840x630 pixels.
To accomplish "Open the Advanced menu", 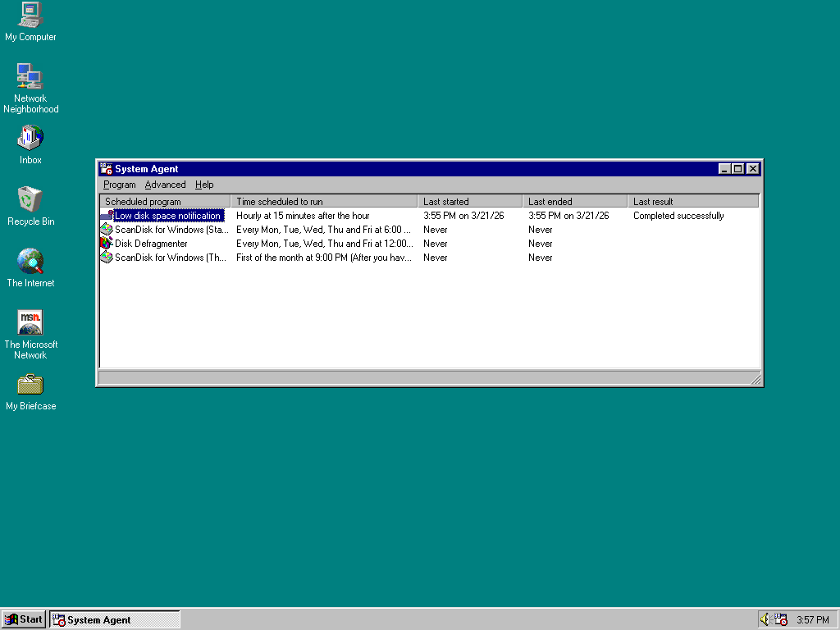I will [165, 185].
